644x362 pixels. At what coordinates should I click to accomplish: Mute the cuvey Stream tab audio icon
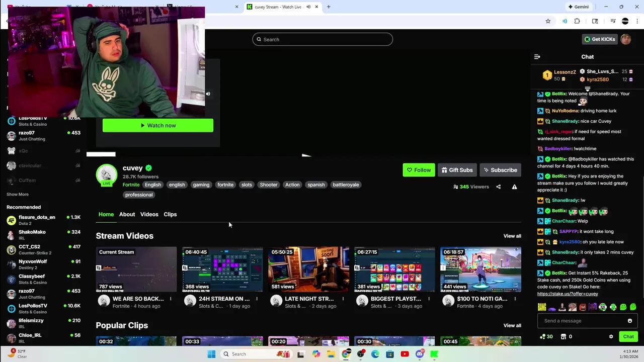point(308,7)
